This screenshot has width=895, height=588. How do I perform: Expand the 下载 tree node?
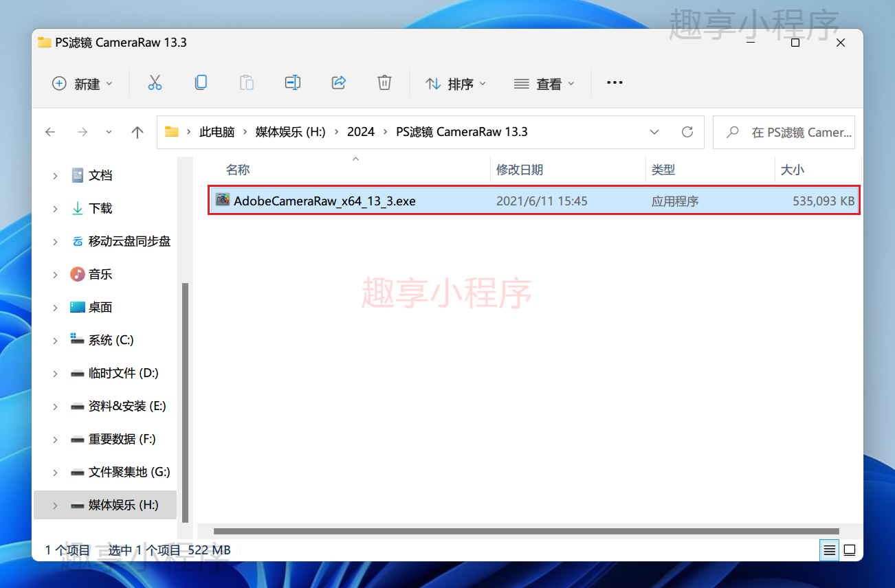pyautogui.click(x=55, y=209)
